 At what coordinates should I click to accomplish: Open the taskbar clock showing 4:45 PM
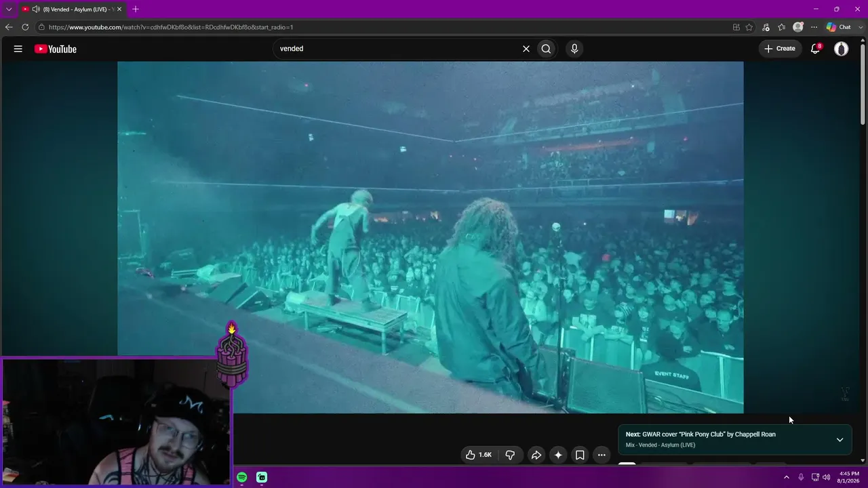849,477
